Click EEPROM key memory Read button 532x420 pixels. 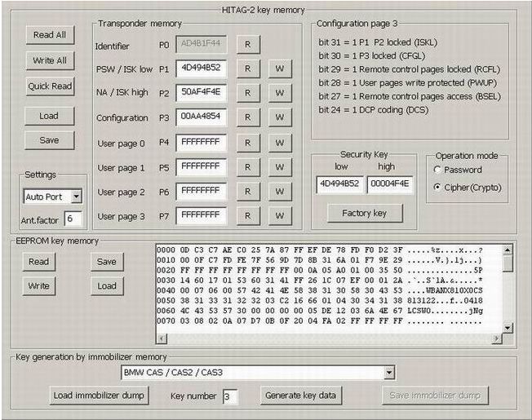point(38,262)
